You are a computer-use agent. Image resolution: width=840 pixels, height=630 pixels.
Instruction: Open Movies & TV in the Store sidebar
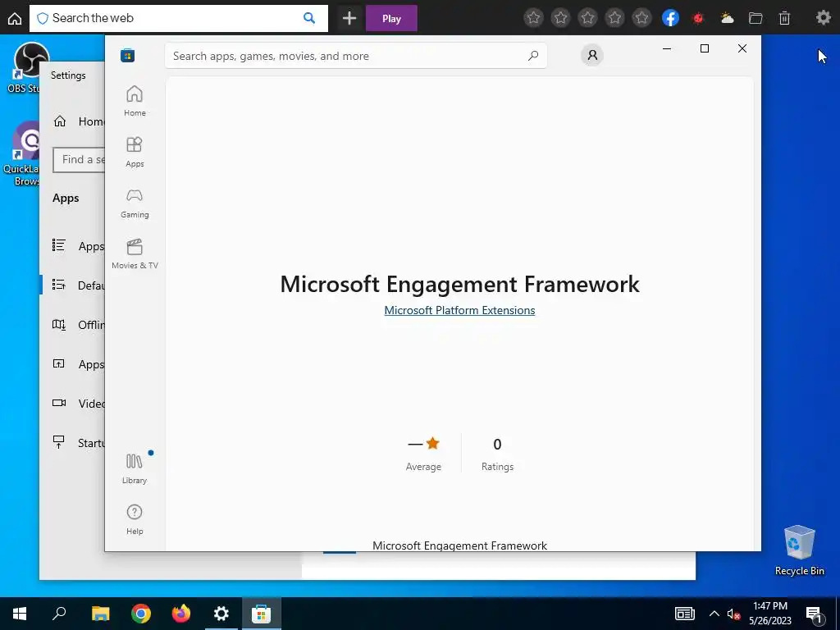coord(135,254)
